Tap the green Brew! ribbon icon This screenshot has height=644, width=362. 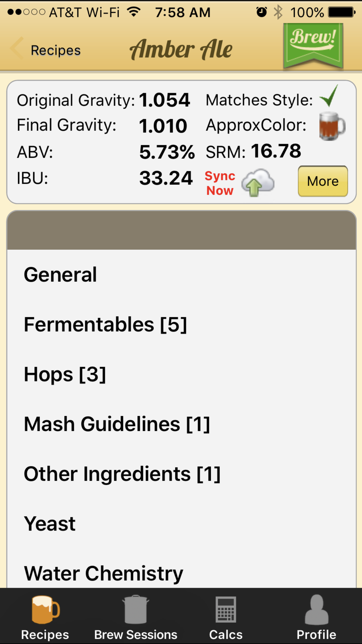tap(313, 45)
